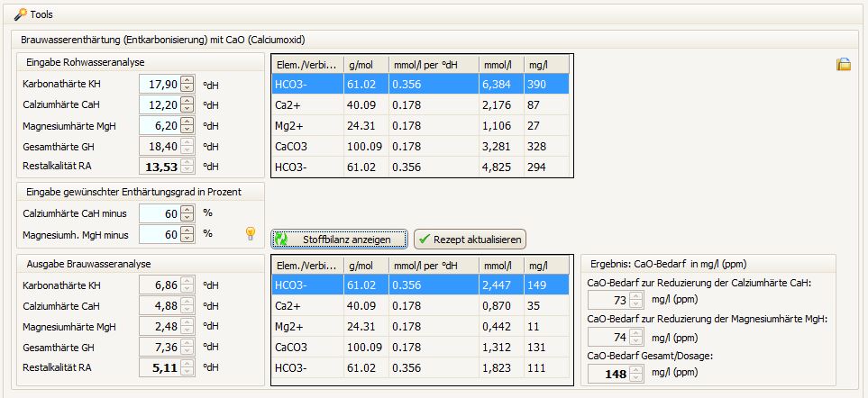Click the Tools wand icon
The image size is (868, 398).
(20, 14)
